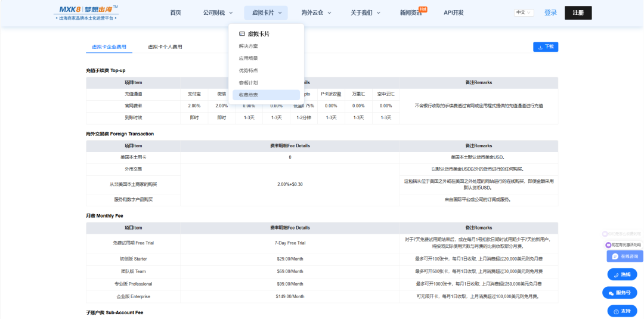Screen dimensions: 644x319
Task: Click the $149.00/Month fee cell
Action: pos(290,296)
